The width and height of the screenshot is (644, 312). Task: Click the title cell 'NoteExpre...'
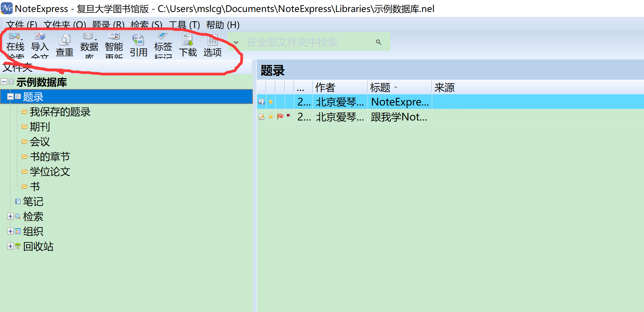tap(400, 102)
